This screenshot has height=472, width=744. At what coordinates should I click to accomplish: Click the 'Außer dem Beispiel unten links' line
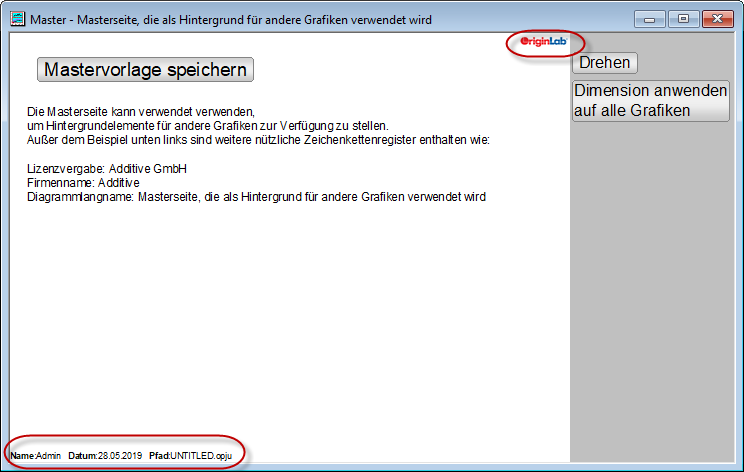pos(258,140)
